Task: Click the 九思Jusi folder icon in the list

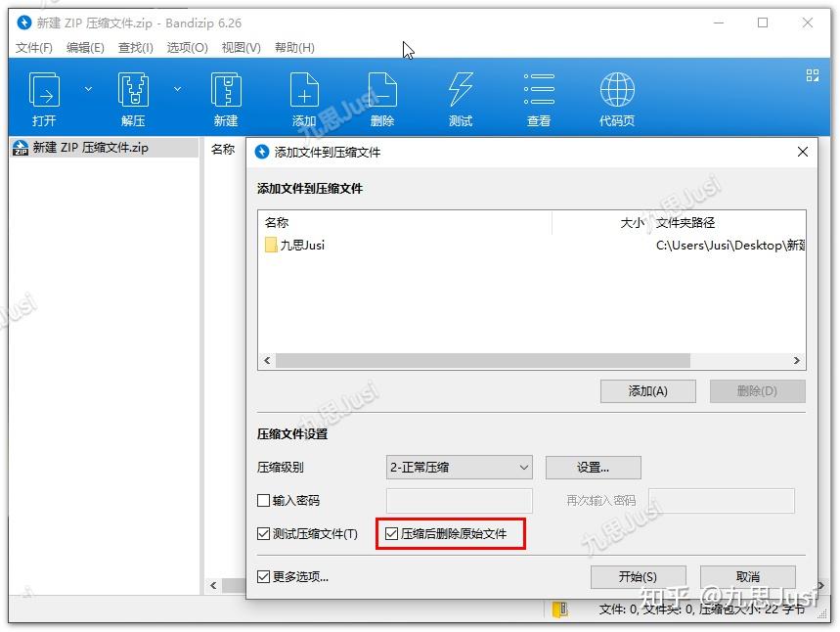Action: point(271,245)
